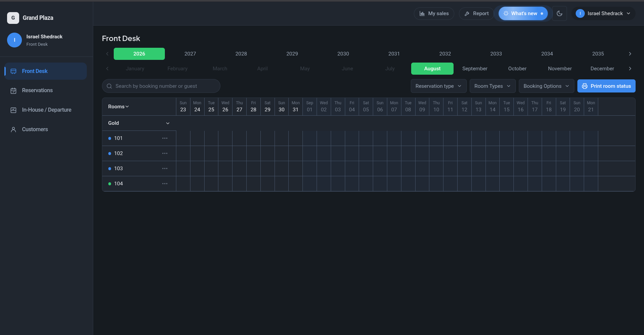Select room 102 row label
This screenshot has width=644, height=335.
click(x=118, y=153)
